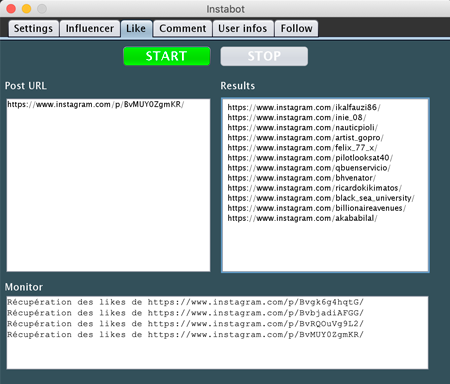This screenshot has height=384, width=450.
Task: Click Monitor log line ending BvbjadiAFGG
Action: [x=185, y=313]
